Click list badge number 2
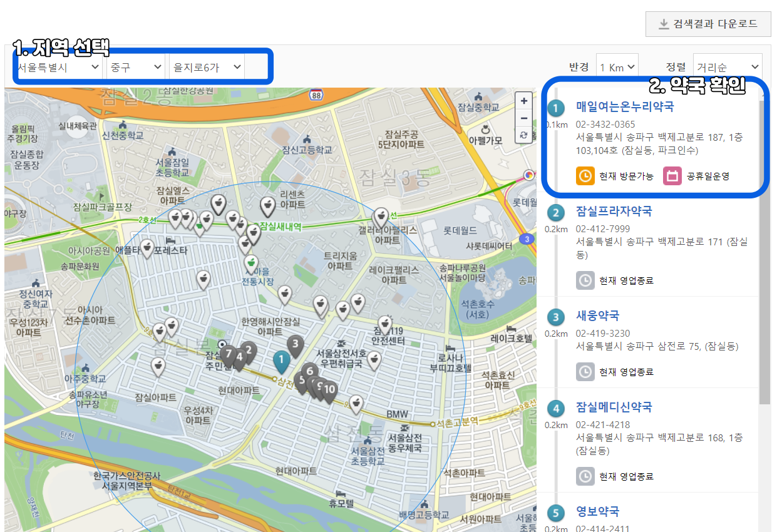 555,213
